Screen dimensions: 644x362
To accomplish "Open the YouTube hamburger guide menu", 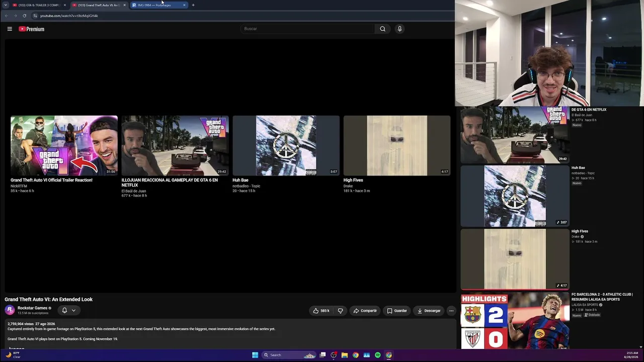I will tap(10, 29).
